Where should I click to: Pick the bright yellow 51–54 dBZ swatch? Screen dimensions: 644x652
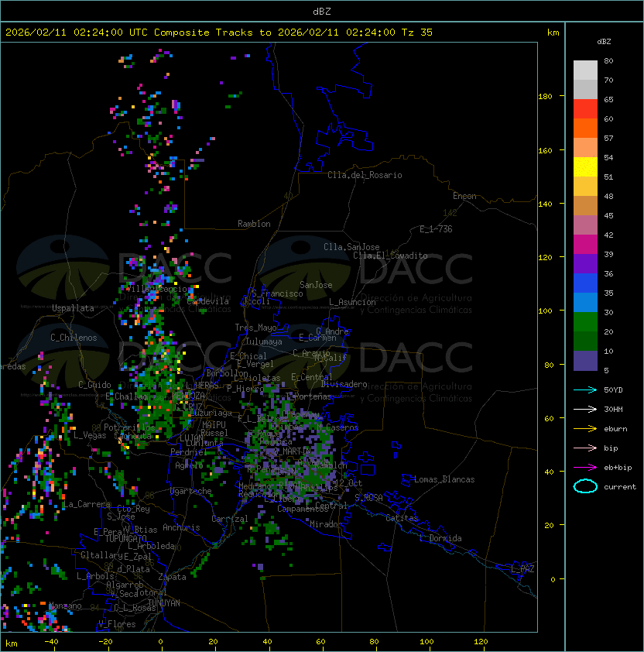pos(585,167)
